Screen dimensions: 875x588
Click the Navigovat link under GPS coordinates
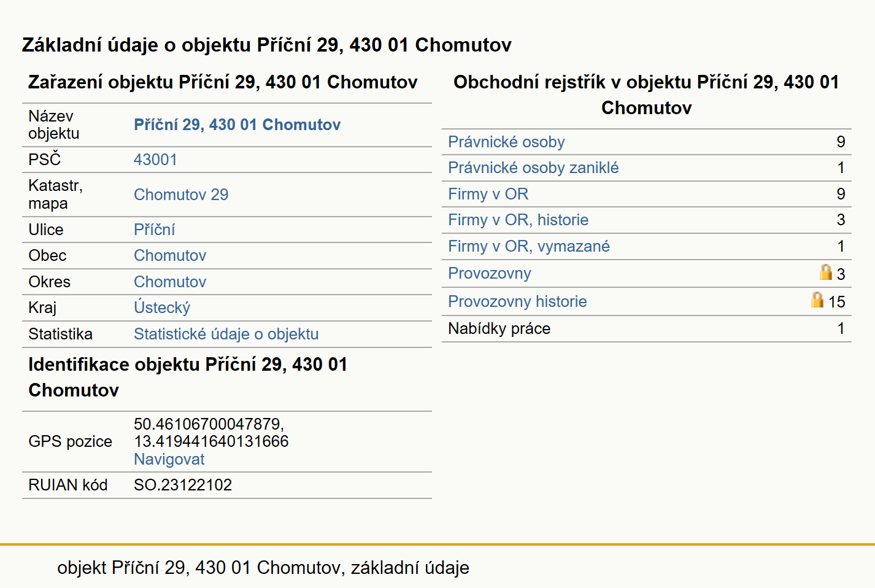click(169, 459)
